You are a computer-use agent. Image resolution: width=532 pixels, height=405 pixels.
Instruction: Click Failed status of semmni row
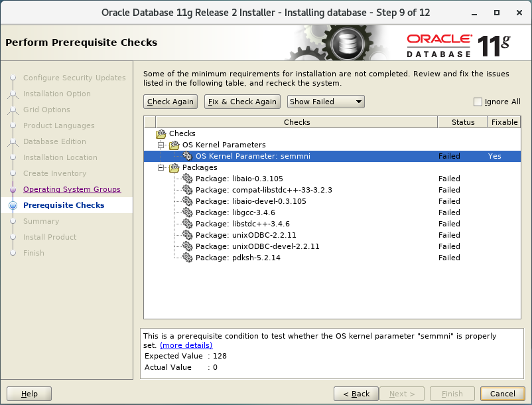pyautogui.click(x=449, y=156)
